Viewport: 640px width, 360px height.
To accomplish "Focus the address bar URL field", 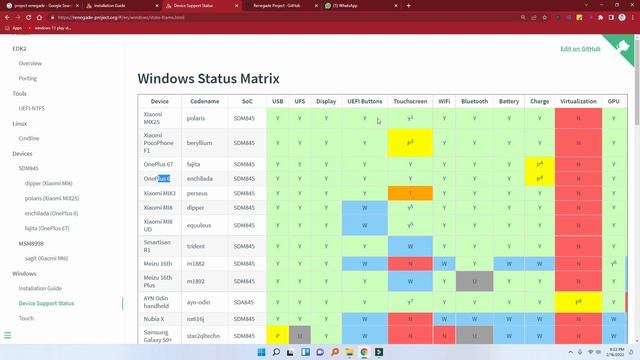I will pos(286,18).
